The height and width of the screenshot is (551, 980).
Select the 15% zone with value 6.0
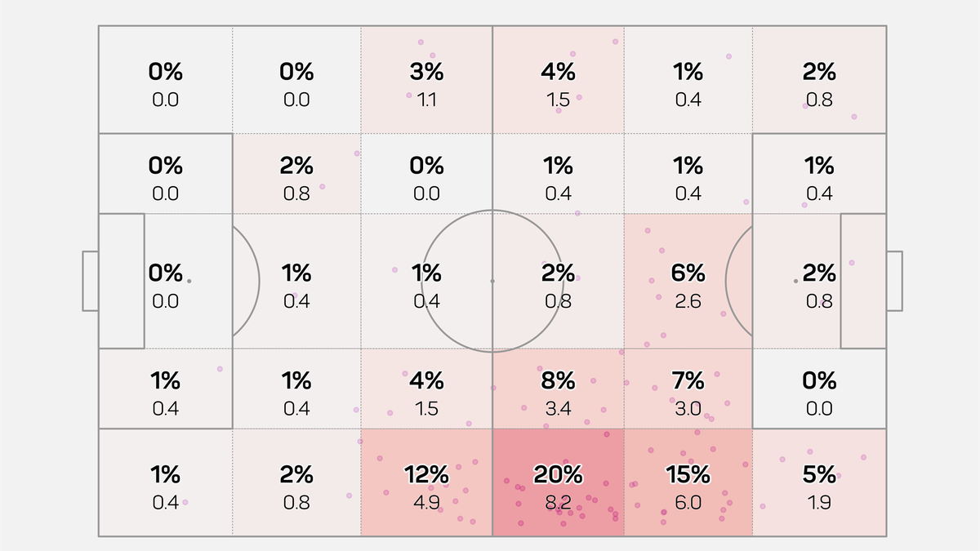pyautogui.click(x=688, y=483)
